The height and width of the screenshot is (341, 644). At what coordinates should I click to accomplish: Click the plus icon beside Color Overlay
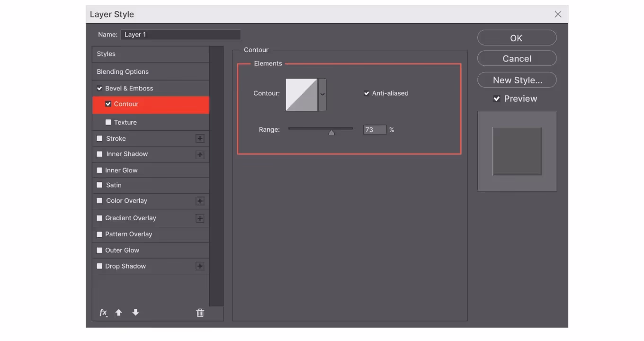(x=200, y=201)
